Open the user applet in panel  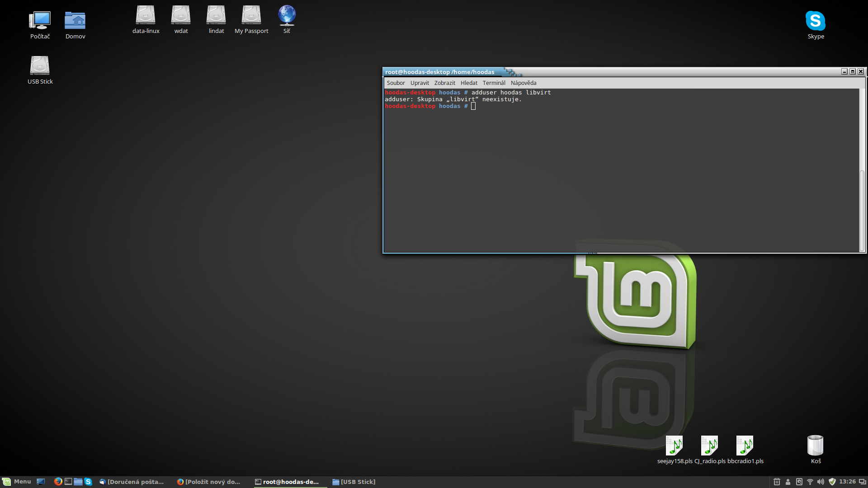[x=788, y=482]
